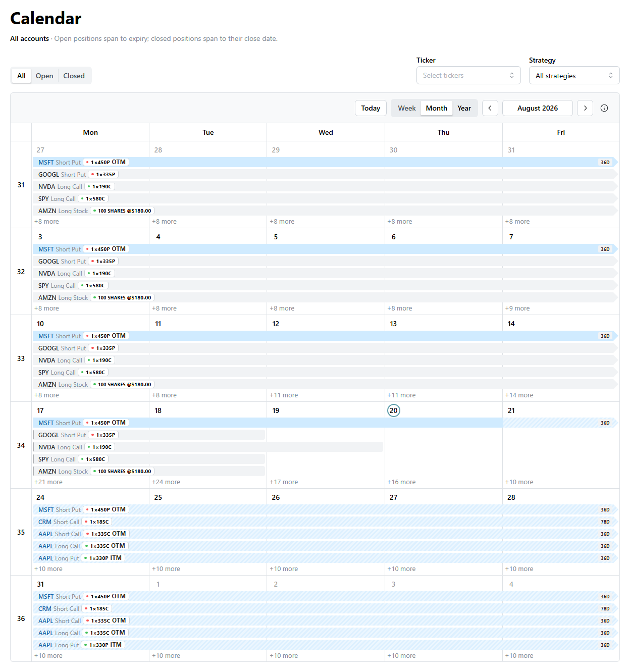
Task: Click the 78D badge in week 35
Action: coord(605,522)
